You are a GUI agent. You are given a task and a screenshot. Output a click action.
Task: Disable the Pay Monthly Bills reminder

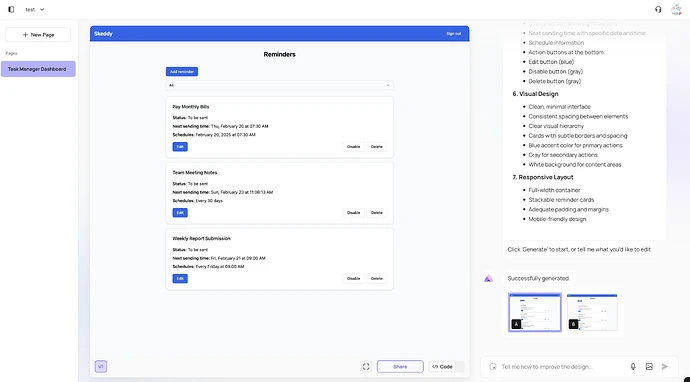[x=353, y=147]
